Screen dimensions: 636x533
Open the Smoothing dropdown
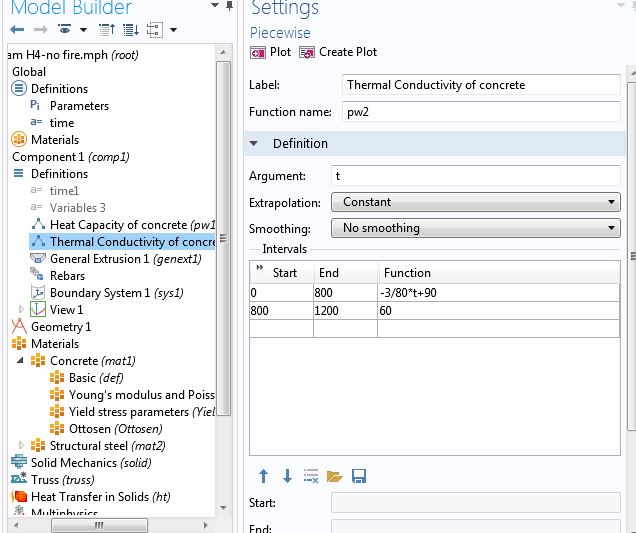point(478,228)
